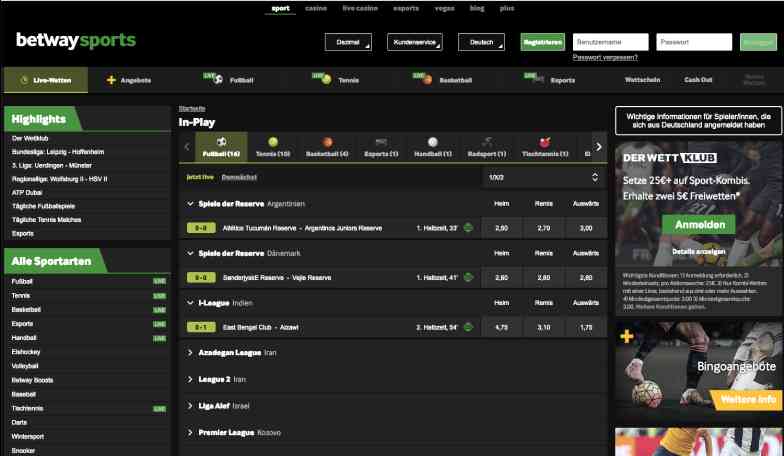Expand the Liga Alef Israel section
This screenshot has width=784, height=456.
pos(190,406)
